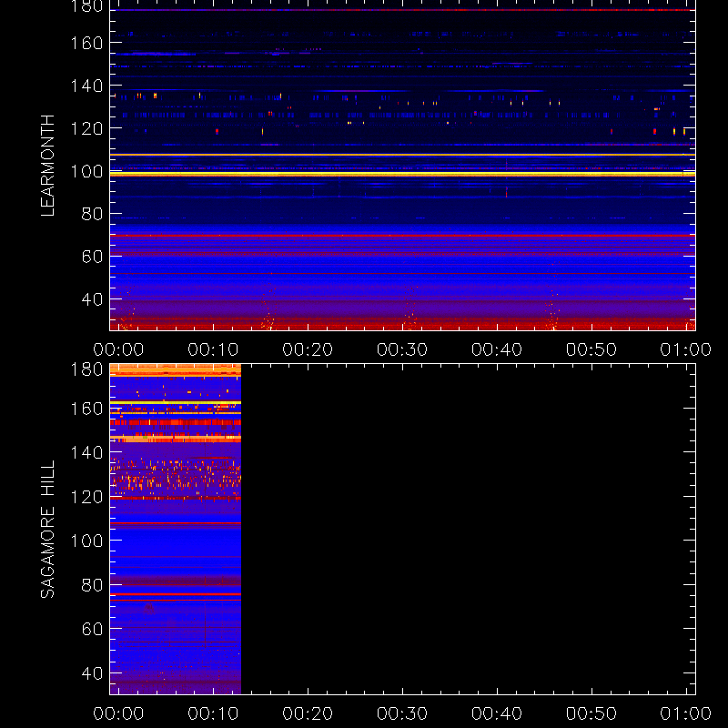Viewport: 728px width, 728px height.
Task: Click the SAGAMORE HILL axis label
Action: 48,529
